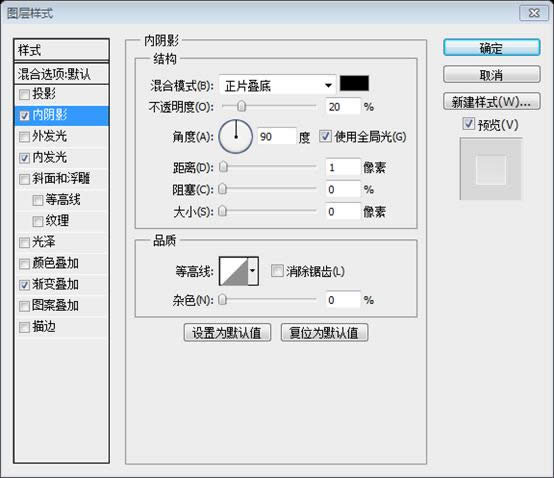Click the angle dial control
This screenshot has height=478, width=554.
(236, 137)
